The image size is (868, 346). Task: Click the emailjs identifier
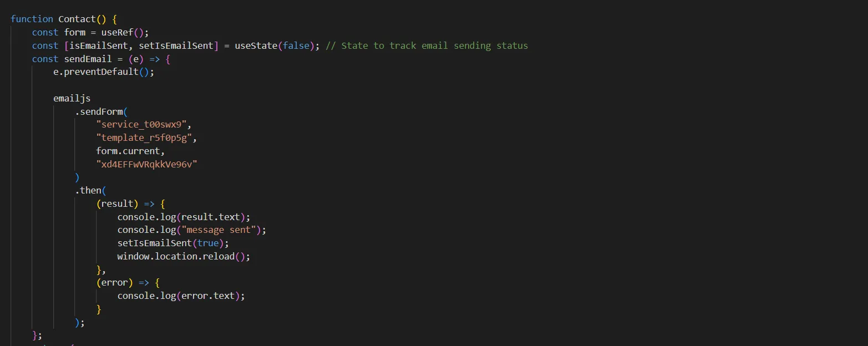[72, 98]
